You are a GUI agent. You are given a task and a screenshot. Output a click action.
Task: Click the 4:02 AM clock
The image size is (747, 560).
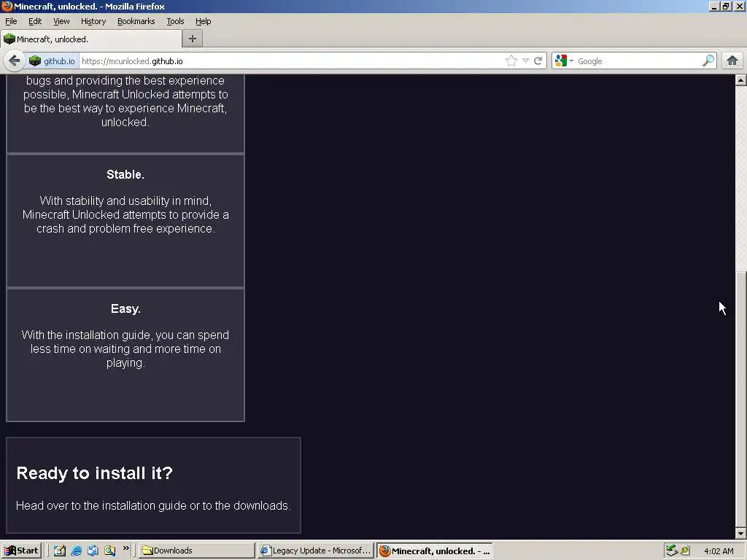[719, 551]
